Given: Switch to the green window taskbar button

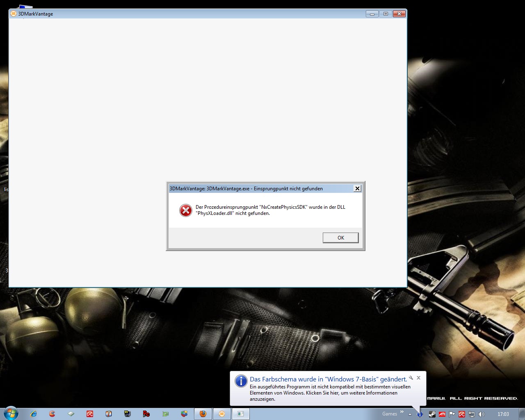Looking at the screenshot, I should point(241,414).
